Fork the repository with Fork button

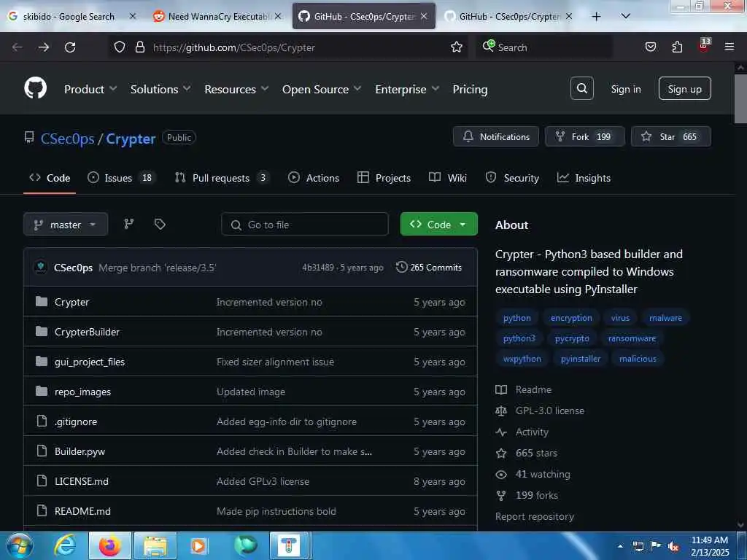pyautogui.click(x=584, y=136)
